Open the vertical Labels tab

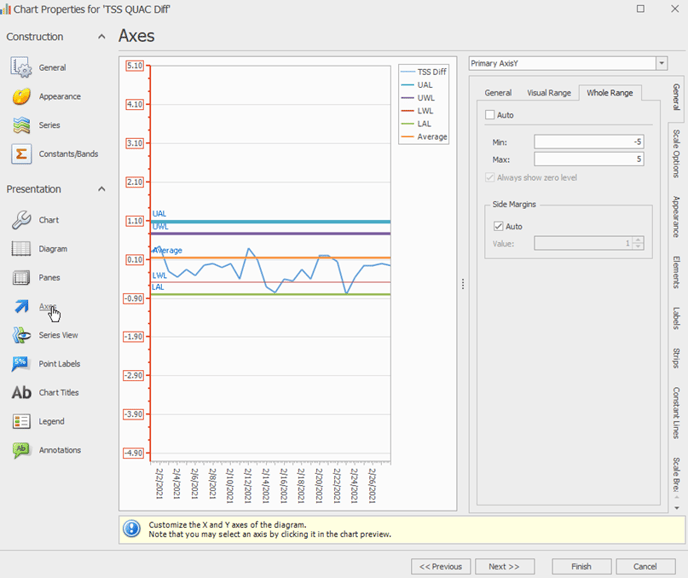[x=676, y=318]
